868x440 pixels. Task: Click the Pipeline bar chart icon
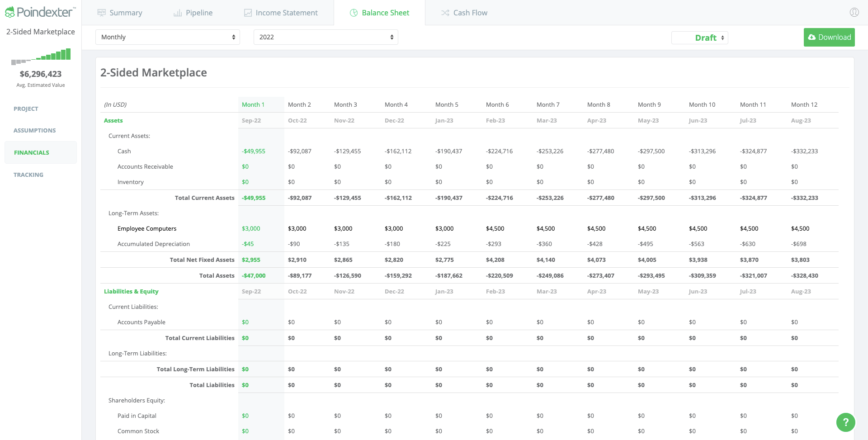(178, 13)
